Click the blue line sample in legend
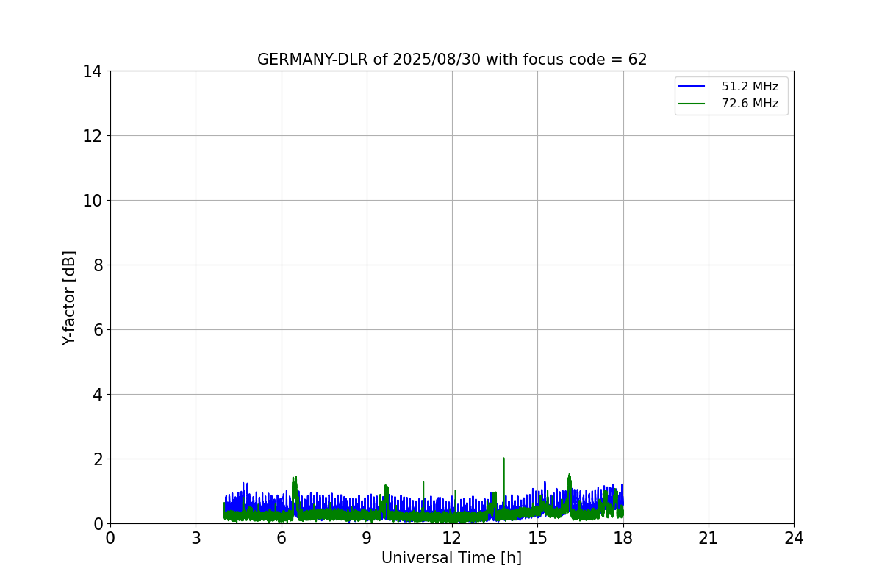882x588 pixels. pyautogui.click(x=692, y=87)
